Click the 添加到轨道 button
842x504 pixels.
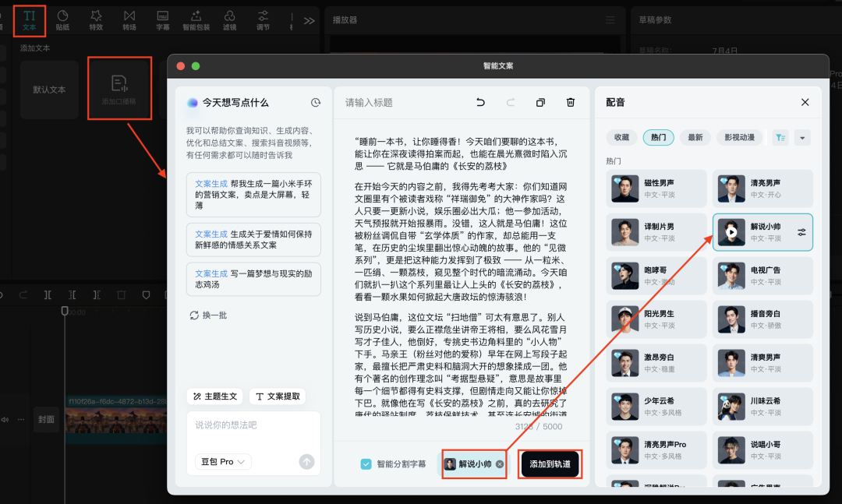click(549, 463)
